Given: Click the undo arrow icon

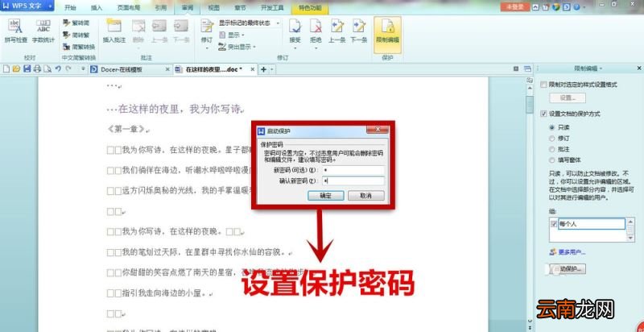Looking at the screenshot, I should point(58,69).
